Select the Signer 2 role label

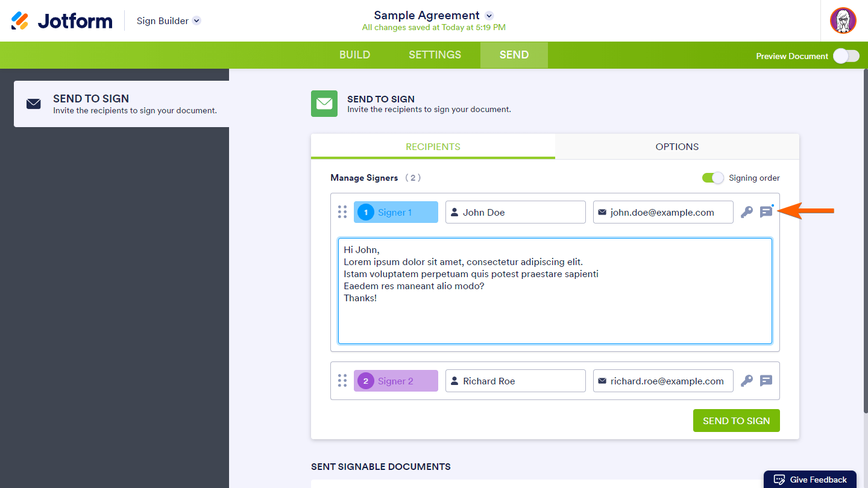click(396, 381)
